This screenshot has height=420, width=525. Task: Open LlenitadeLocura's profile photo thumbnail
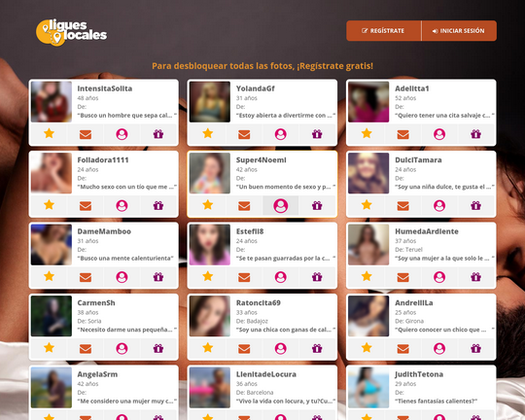click(x=210, y=388)
